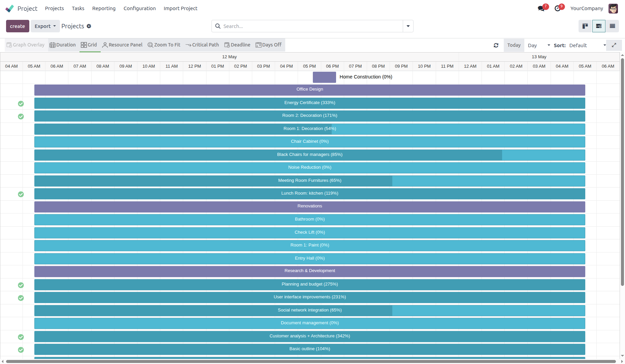Open the activities clock icon
This screenshot has height=364, width=625.
coord(558,8)
